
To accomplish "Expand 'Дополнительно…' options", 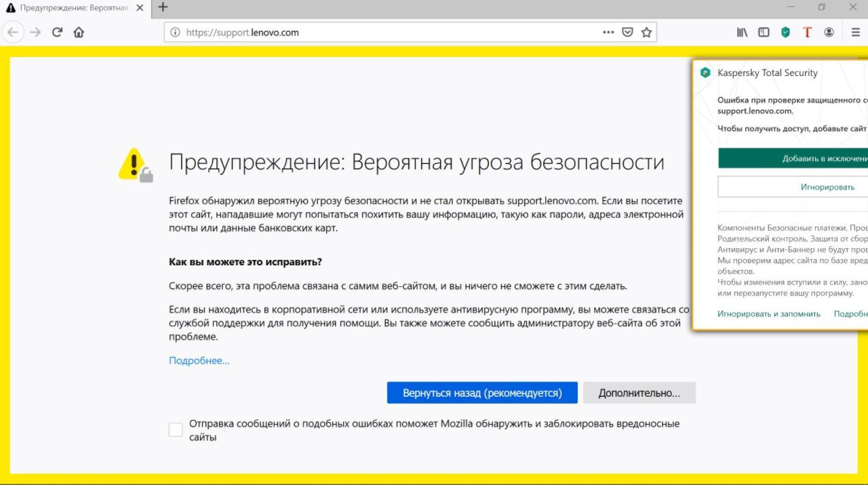I will (x=639, y=393).
